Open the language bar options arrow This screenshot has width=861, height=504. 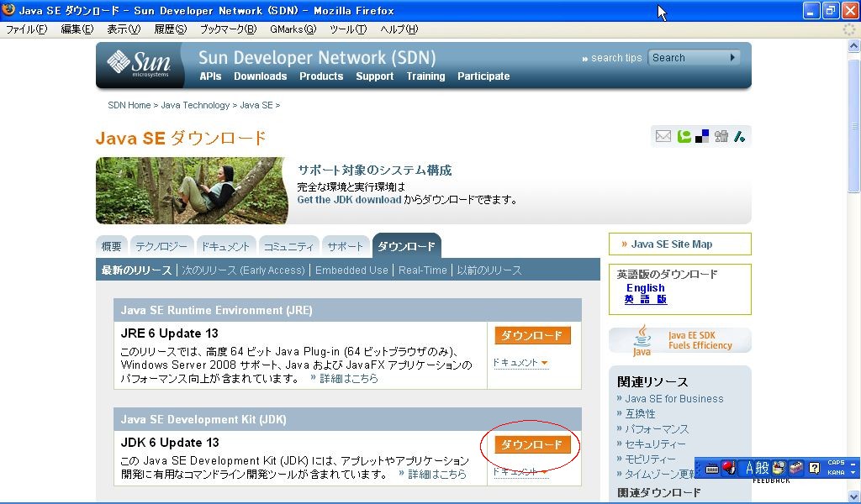tap(853, 473)
